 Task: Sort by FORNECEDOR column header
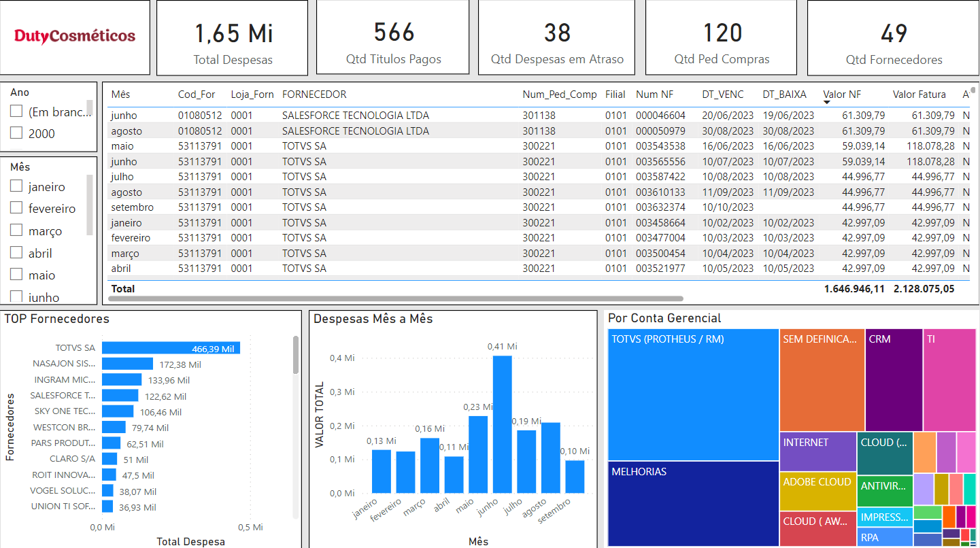(x=314, y=95)
